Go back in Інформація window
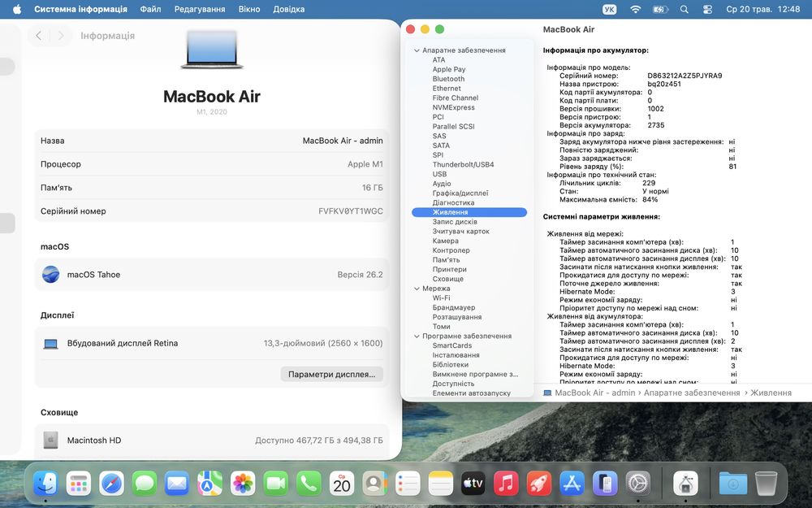Viewport: 812px width, 508px height. (39, 35)
